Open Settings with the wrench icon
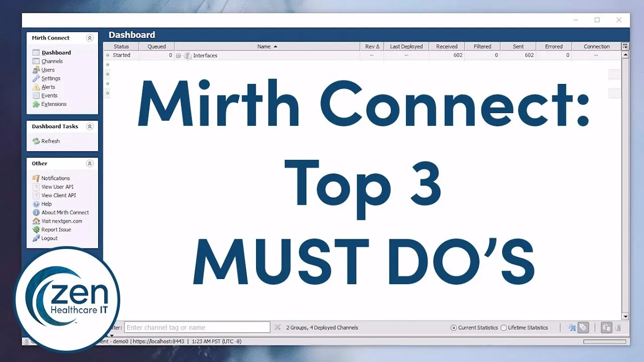644x362 pixels. pos(36,78)
